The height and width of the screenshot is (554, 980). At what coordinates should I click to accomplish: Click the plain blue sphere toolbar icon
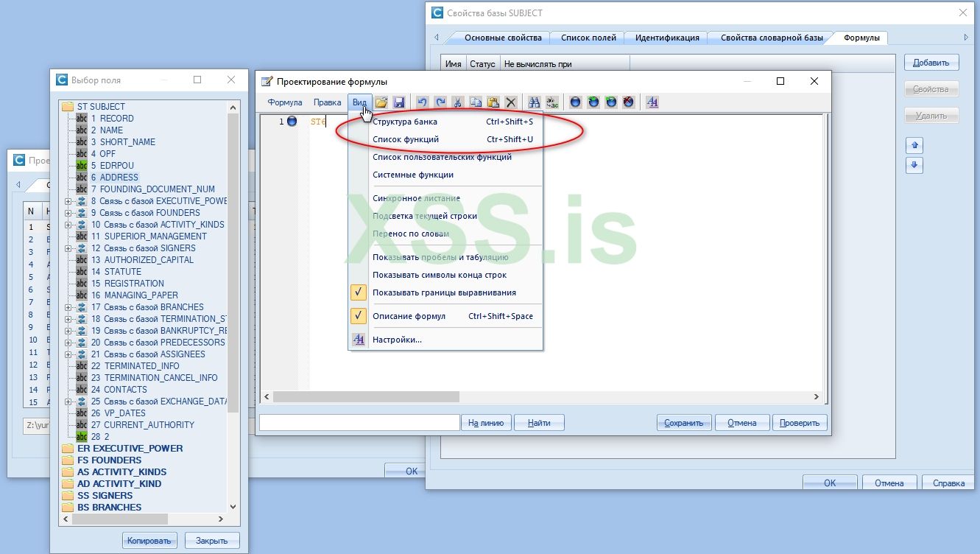pyautogui.click(x=576, y=102)
